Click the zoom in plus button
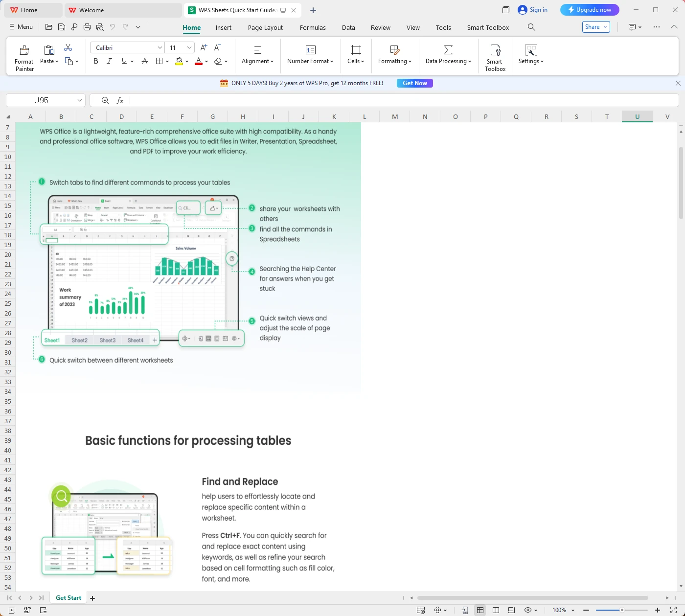Screen dimensions: 685x616 (658, 610)
